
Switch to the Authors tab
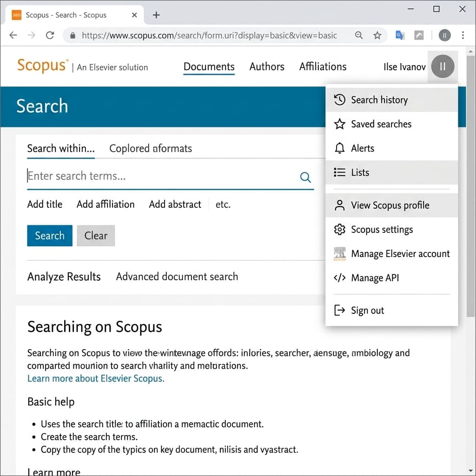pyautogui.click(x=267, y=66)
